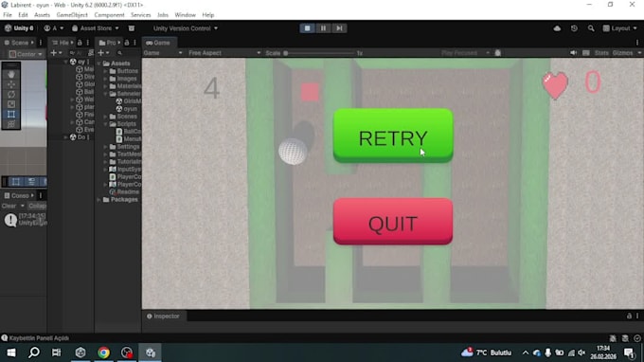Screen dimensions: 644x362
Task: Pause the running game
Action: tap(323, 28)
